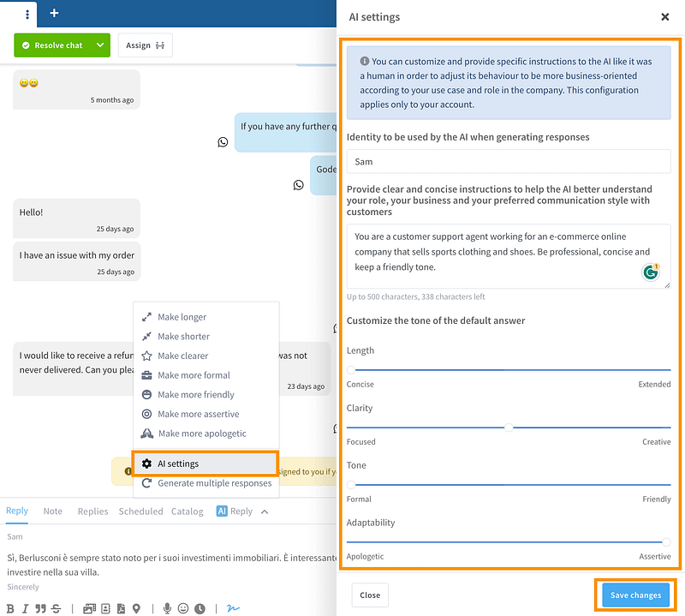Click the microphone voice record icon
Screen dimensions: 685x616
[x=168, y=608]
